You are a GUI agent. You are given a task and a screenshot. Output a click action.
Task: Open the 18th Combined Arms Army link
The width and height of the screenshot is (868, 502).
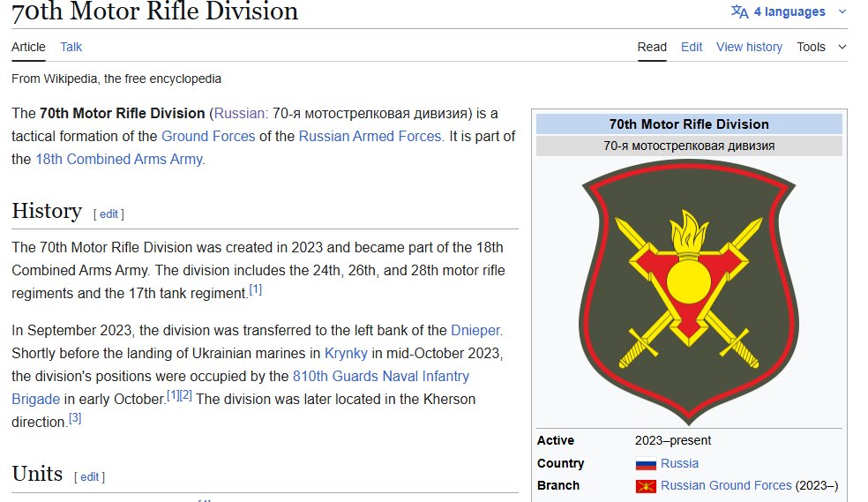(x=119, y=160)
